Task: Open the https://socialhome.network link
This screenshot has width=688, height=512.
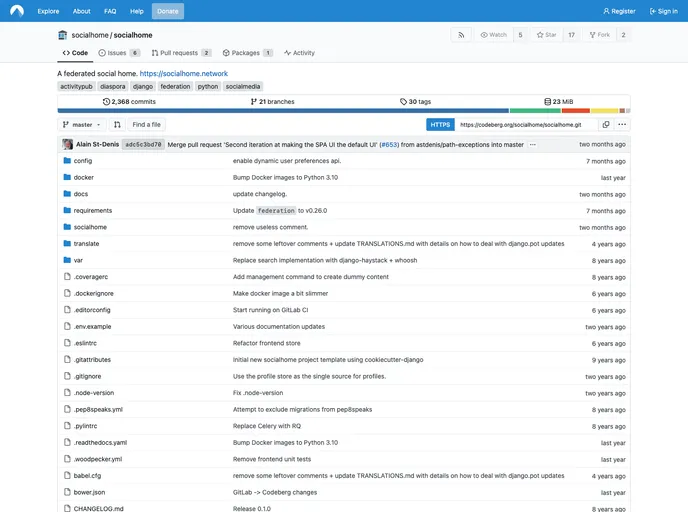Action: (184, 74)
